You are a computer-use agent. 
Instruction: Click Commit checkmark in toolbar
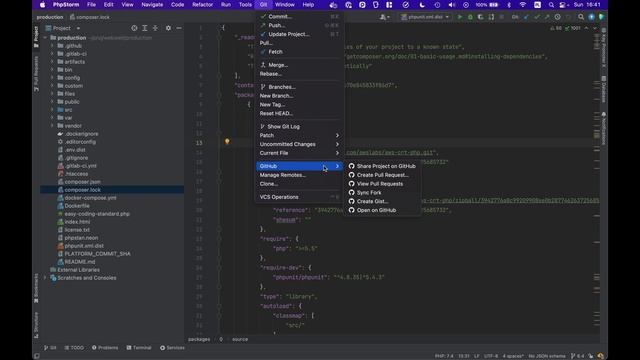pos(537,17)
